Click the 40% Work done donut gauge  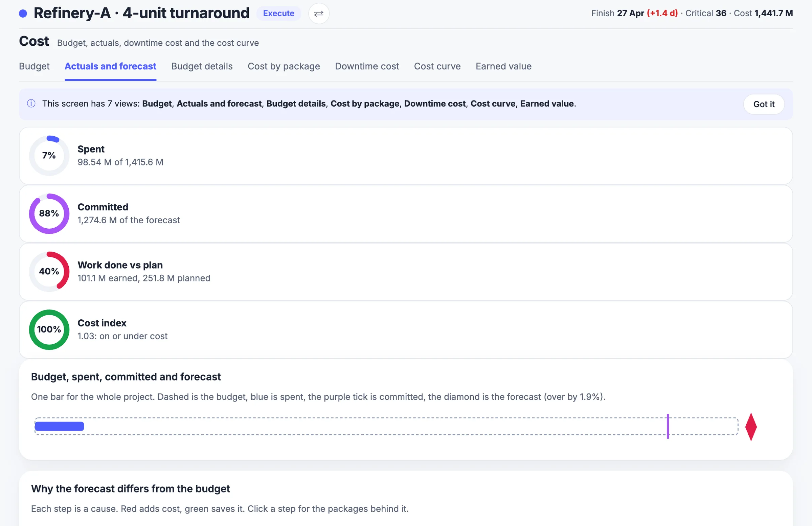[49, 272]
